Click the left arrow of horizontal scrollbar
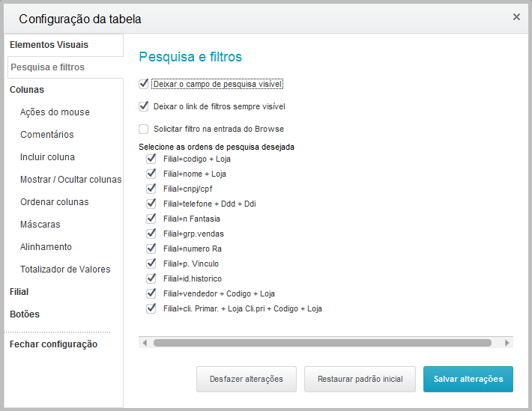 pyautogui.click(x=145, y=343)
